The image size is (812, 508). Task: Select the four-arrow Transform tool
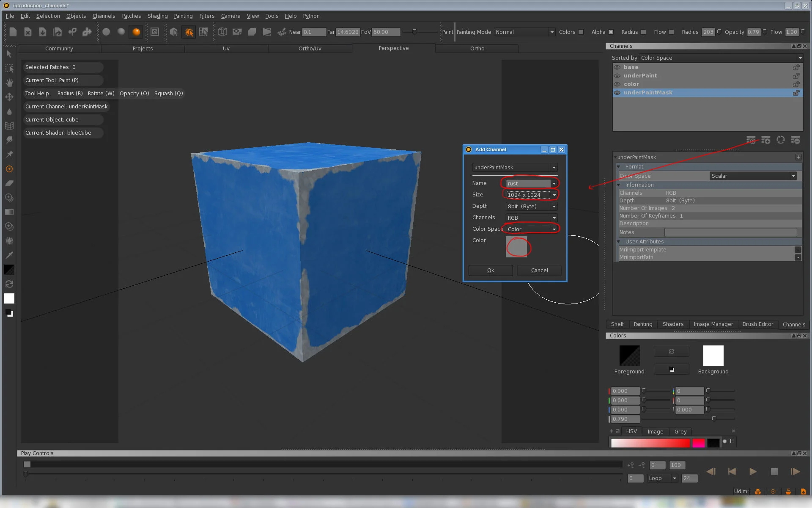(9, 97)
